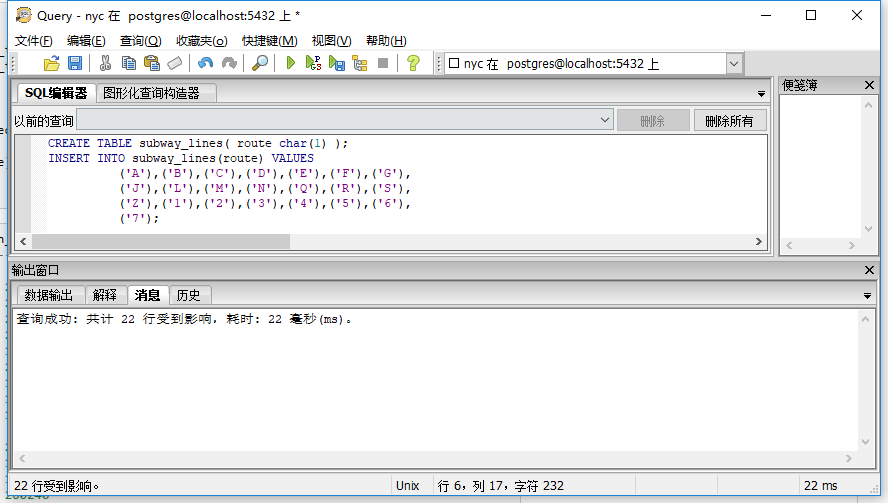The width and height of the screenshot is (888, 503).
Task: Open file using the folder toolbar icon
Action: coord(52,63)
